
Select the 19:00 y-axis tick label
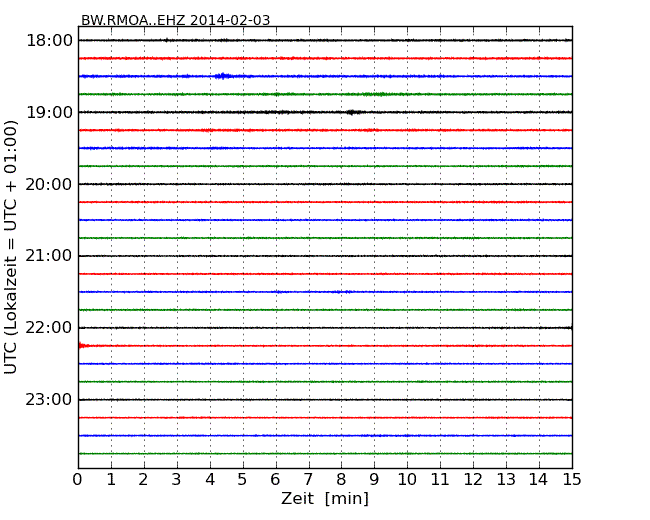pos(48,112)
